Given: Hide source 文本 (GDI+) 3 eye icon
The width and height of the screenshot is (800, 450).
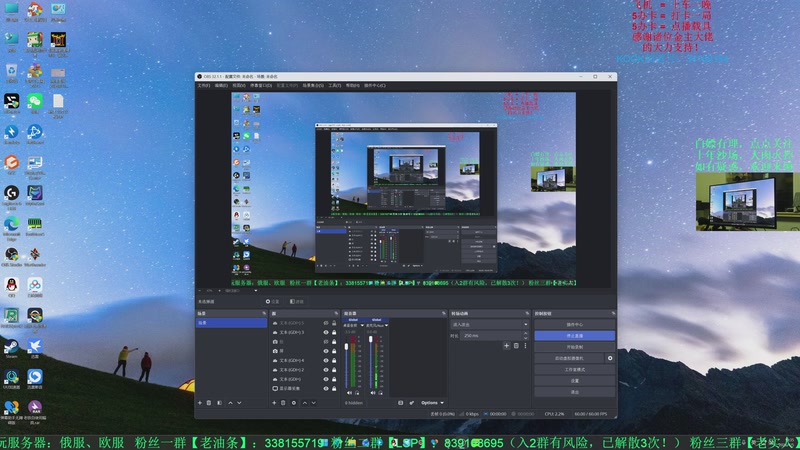Looking at the screenshot, I should pyautogui.click(x=326, y=332).
